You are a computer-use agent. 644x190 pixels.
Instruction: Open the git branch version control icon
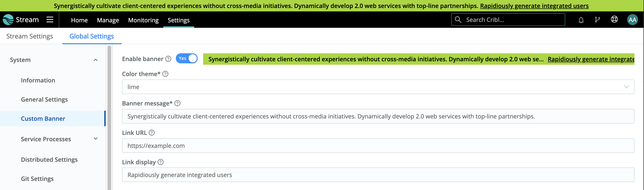[598, 20]
